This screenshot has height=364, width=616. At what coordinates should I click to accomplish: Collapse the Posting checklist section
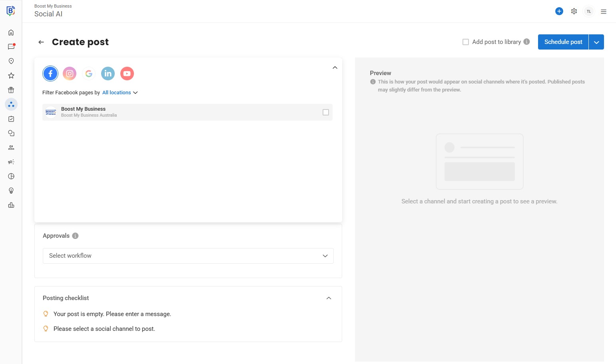tap(329, 298)
